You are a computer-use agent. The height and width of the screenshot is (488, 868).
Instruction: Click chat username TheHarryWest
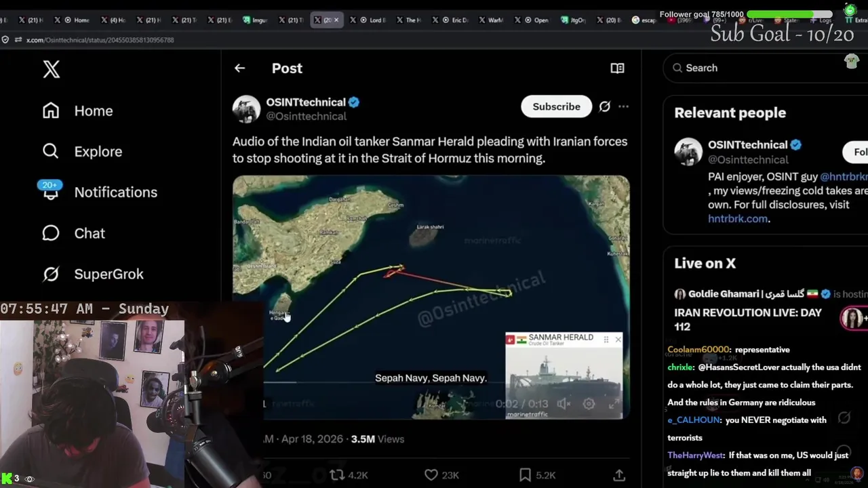pos(696,455)
